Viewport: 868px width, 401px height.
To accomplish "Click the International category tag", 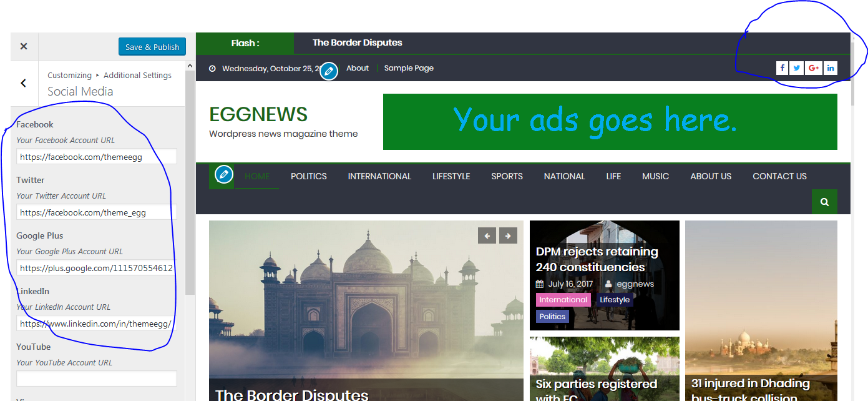I will pyautogui.click(x=563, y=300).
